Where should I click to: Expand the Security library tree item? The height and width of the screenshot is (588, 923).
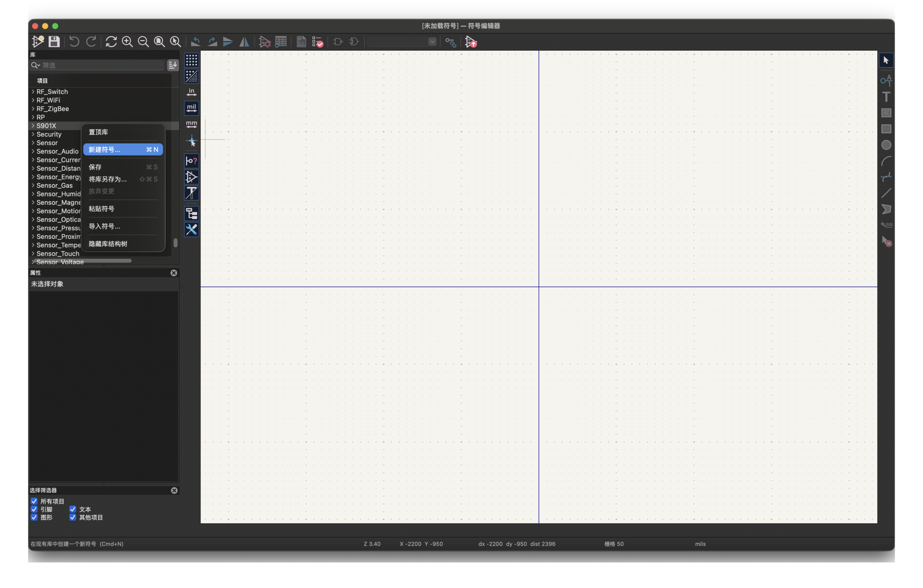[x=33, y=134]
